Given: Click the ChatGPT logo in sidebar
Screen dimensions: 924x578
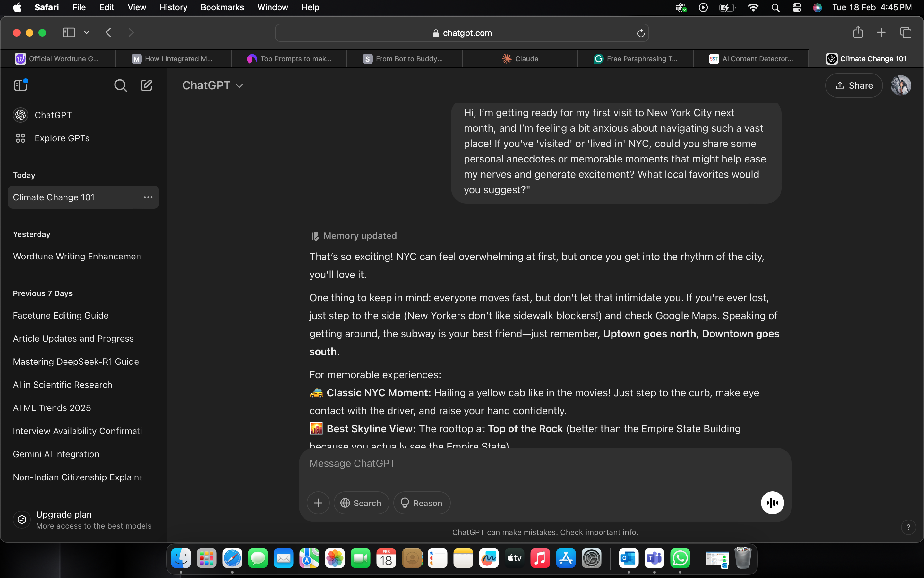Looking at the screenshot, I should tap(21, 115).
